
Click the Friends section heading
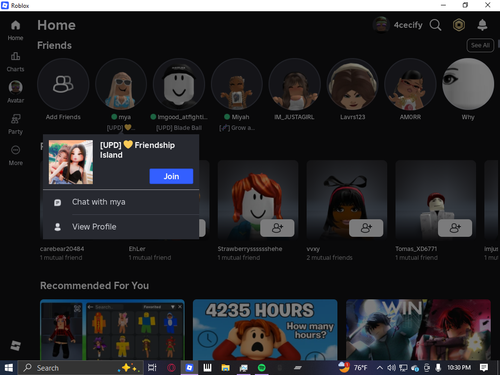(54, 45)
